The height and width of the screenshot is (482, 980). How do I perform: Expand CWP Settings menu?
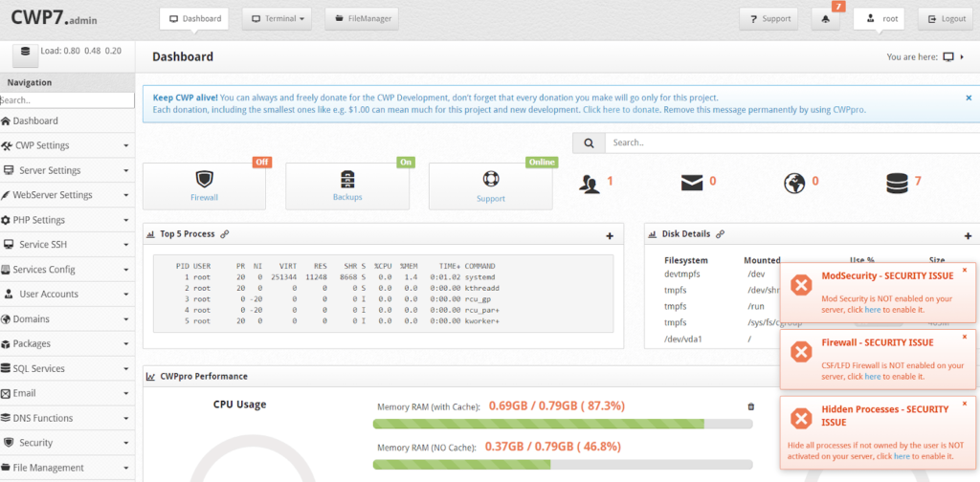tap(68, 145)
